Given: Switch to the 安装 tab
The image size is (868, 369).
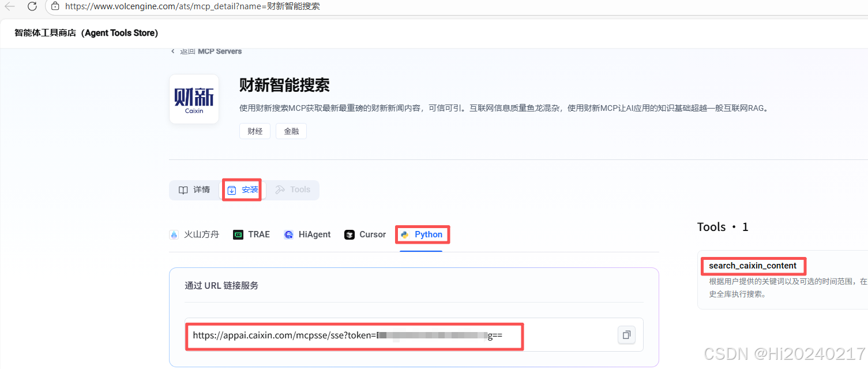Looking at the screenshot, I should (242, 190).
